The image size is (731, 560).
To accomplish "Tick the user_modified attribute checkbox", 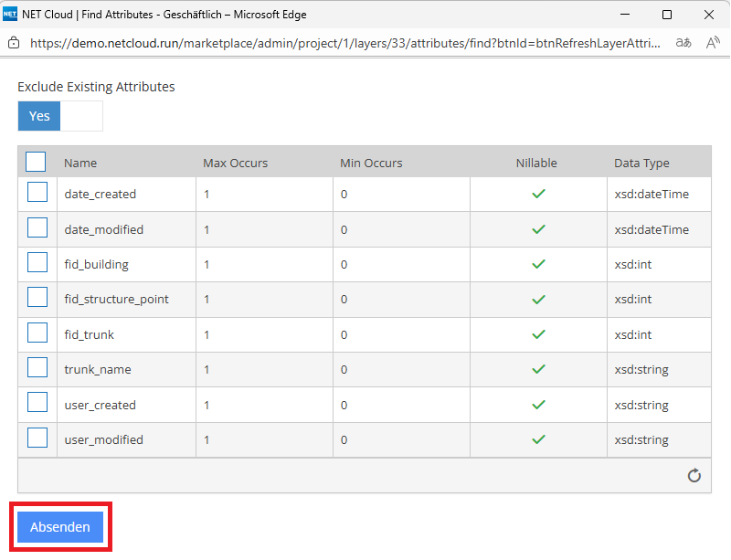I will tap(37, 438).
